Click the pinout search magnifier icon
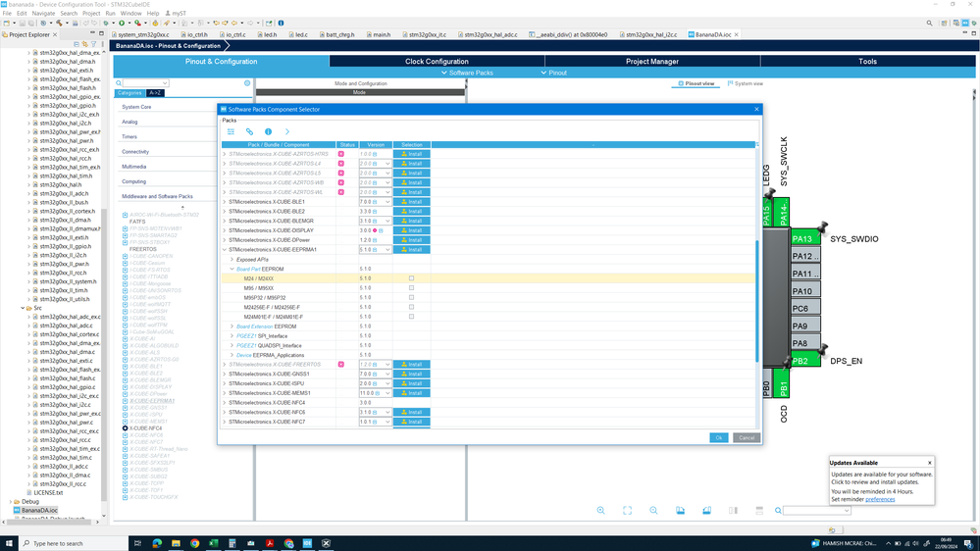 click(x=778, y=511)
